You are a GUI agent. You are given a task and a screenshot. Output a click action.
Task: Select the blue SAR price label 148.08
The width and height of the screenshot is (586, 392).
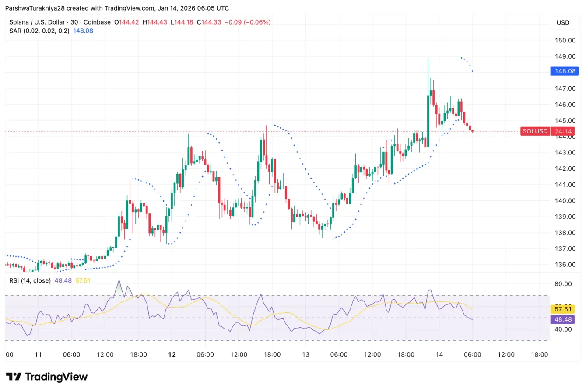(565, 71)
